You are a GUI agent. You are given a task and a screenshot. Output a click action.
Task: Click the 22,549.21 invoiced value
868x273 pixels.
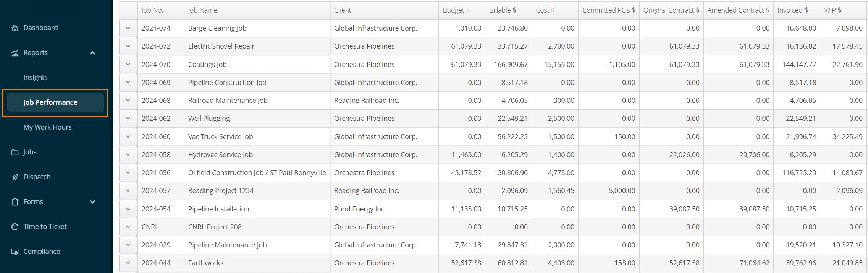pos(801,119)
